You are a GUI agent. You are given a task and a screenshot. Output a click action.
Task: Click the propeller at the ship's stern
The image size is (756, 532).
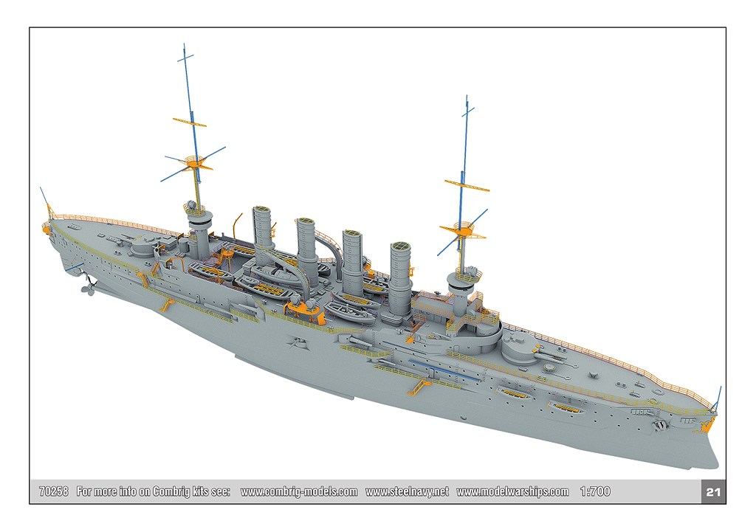point(88,289)
